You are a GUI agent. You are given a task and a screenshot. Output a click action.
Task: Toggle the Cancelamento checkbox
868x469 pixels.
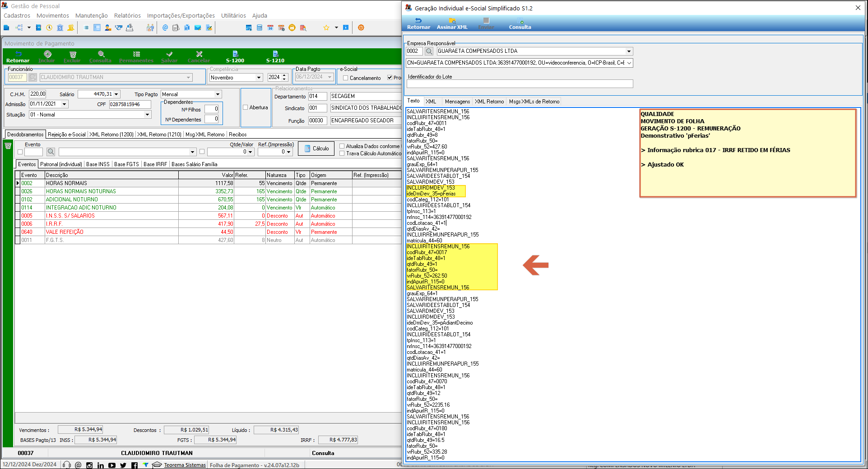(345, 78)
